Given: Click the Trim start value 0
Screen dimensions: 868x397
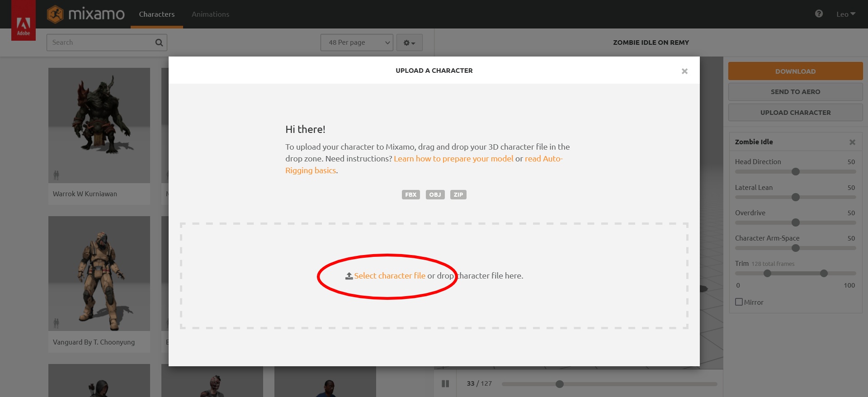Looking at the screenshot, I should [x=738, y=285].
